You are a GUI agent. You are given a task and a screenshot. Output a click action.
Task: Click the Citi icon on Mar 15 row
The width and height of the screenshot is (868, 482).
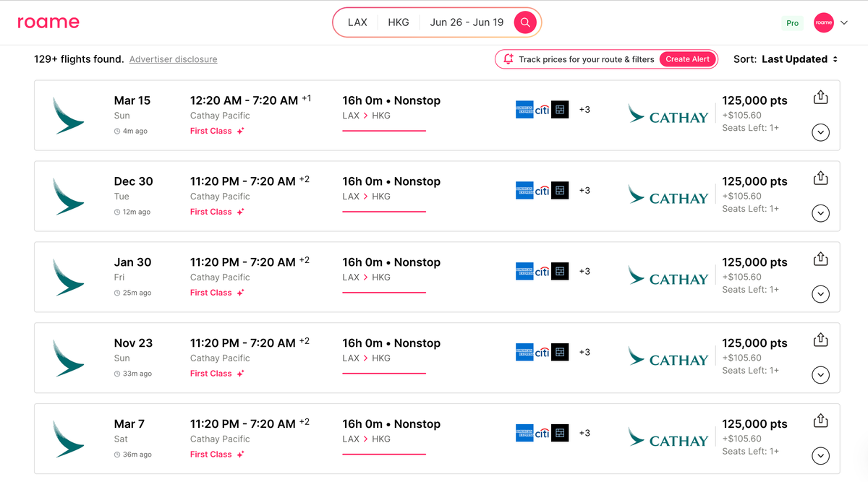pos(542,110)
